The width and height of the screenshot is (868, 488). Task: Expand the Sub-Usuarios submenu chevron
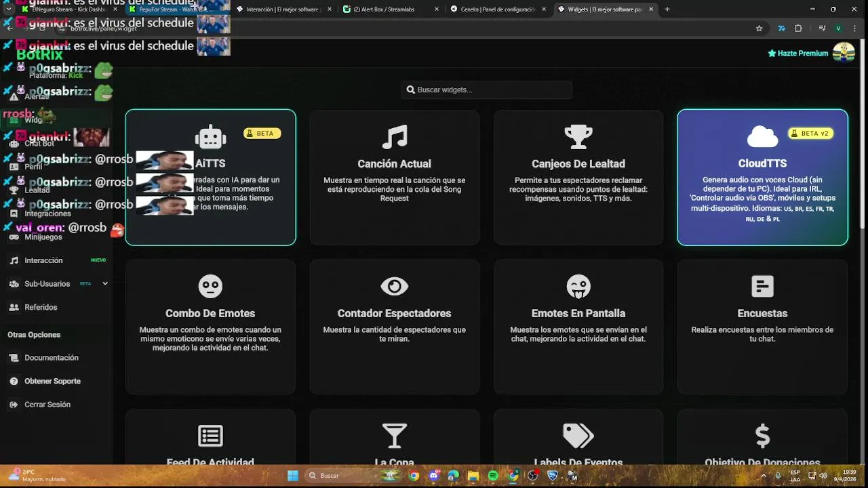click(x=105, y=284)
